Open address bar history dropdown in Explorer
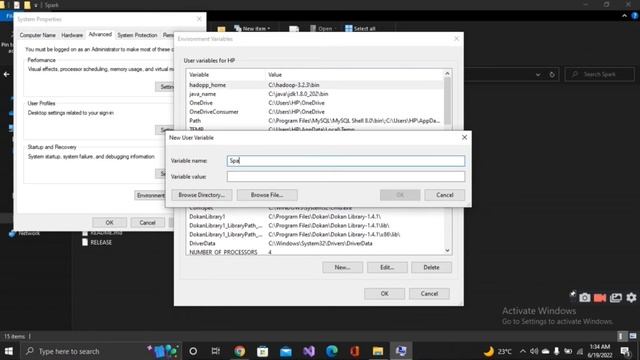Screen dimensions: 640x360 pyautogui.click(x=538, y=75)
